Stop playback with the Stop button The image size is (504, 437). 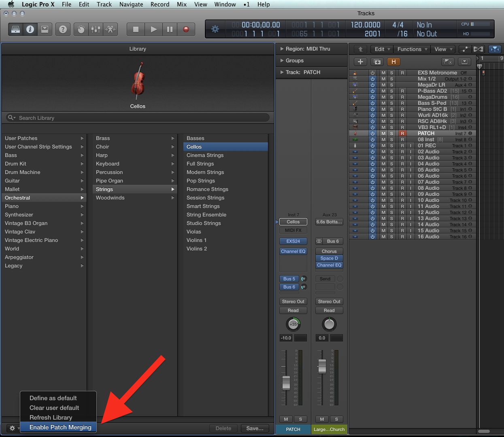point(136,30)
